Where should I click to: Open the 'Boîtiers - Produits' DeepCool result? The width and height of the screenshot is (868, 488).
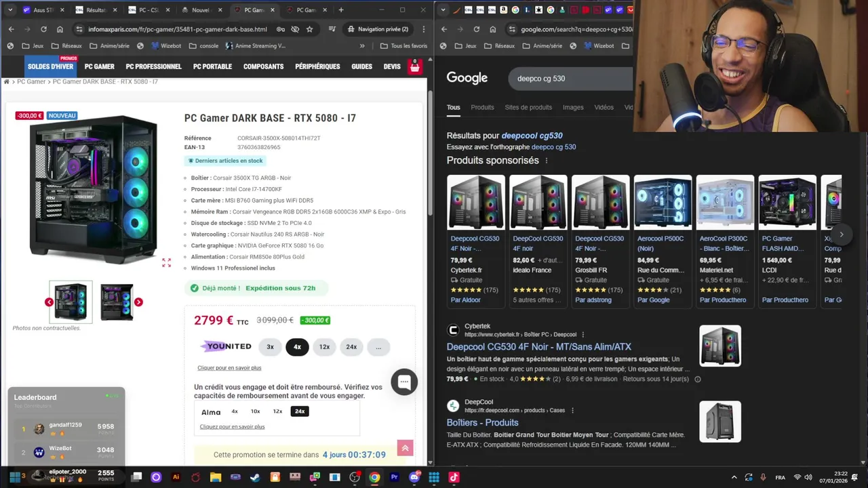click(482, 422)
